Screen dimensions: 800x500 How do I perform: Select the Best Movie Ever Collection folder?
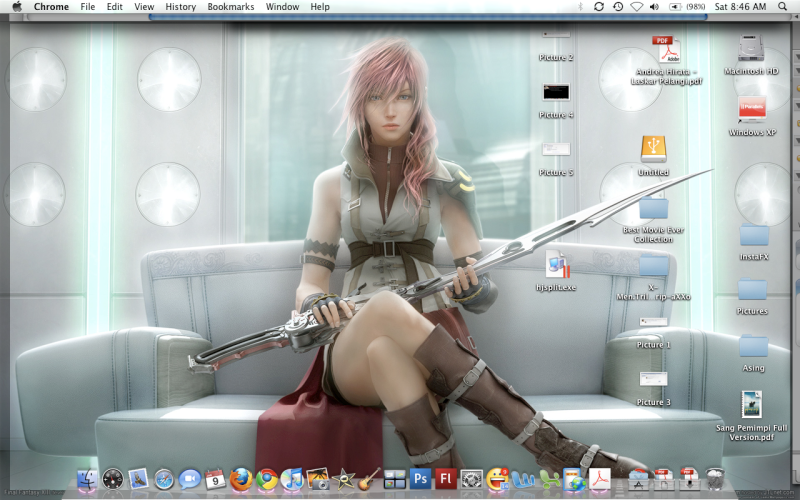click(x=653, y=208)
